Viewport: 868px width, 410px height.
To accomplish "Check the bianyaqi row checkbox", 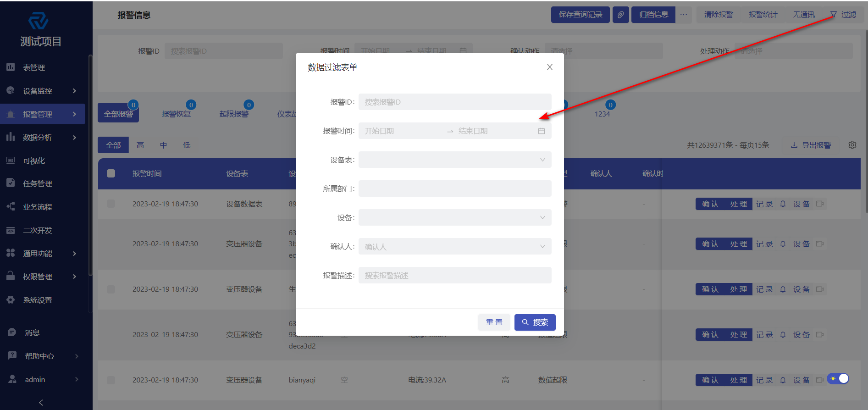I will point(111,380).
